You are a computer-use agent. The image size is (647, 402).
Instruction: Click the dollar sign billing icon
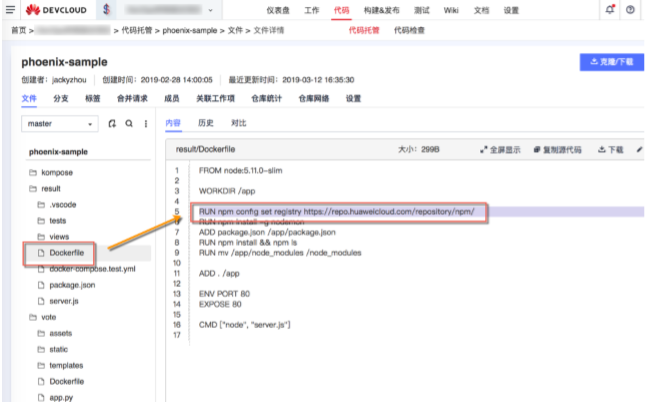click(106, 9)
